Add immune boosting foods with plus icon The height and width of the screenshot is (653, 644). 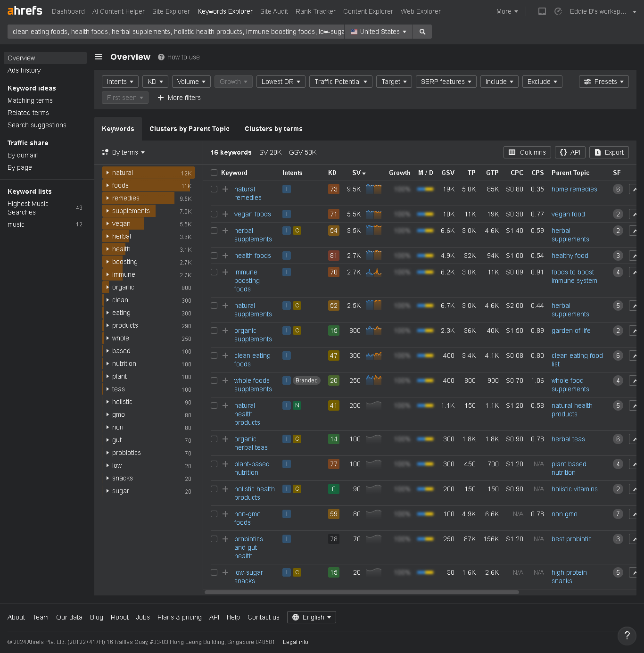click(x=225, y=272)
